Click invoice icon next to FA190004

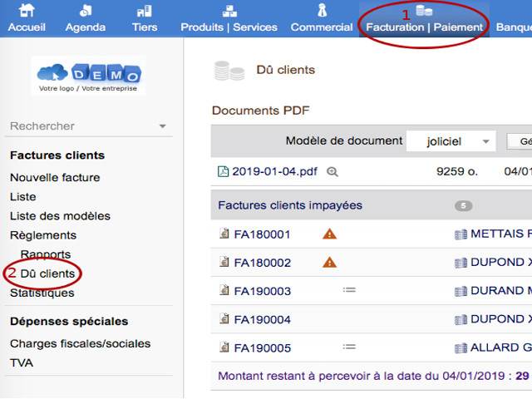tap(224, 318)
